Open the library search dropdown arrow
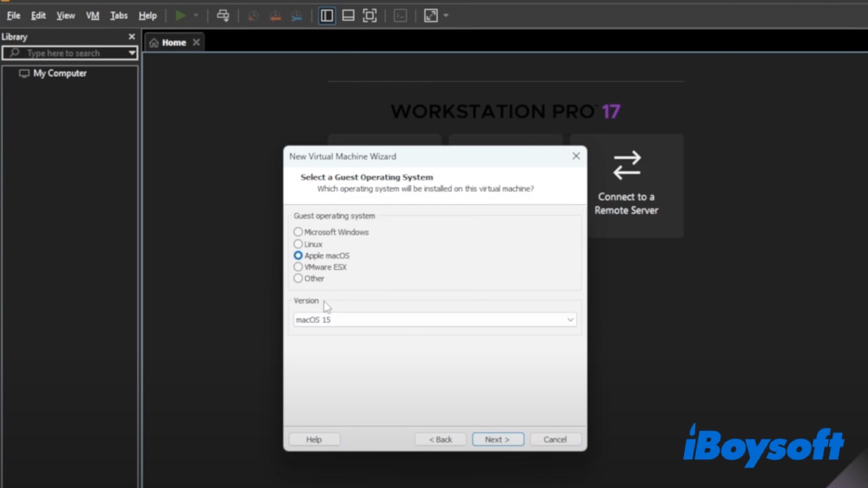 pyautogui.click(x=132, y=53)
